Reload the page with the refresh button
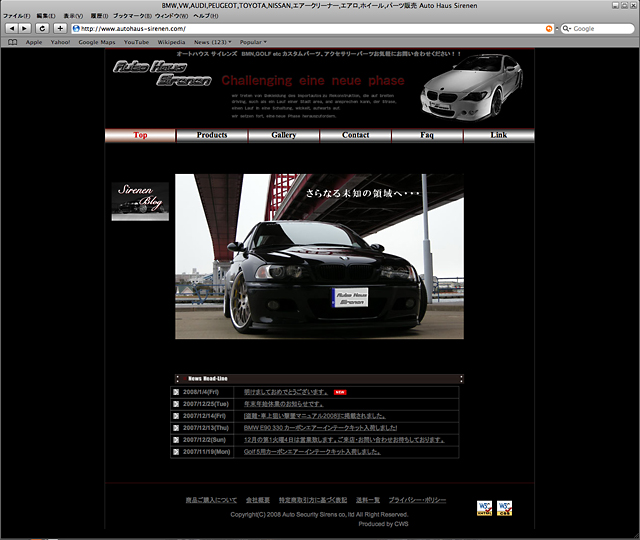The height and width of the screenshot is (540, 640). click(x=42, y=28)
